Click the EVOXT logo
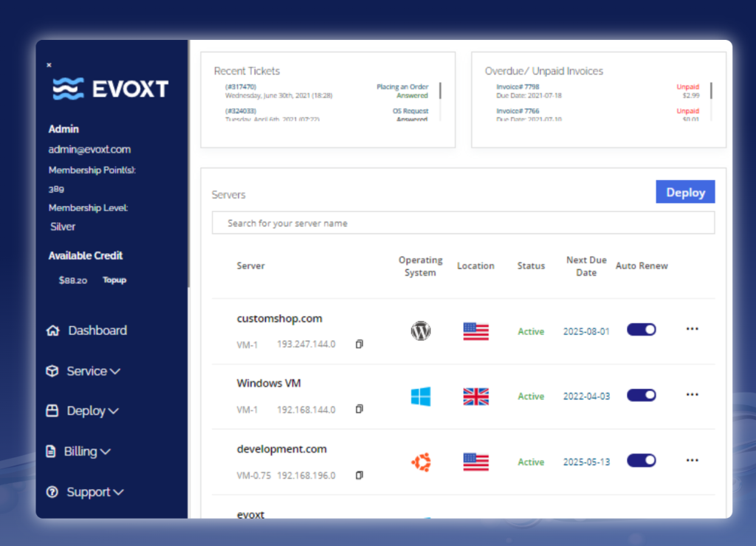The width and height of the screenshot is (756, 546). click(111, 89)
